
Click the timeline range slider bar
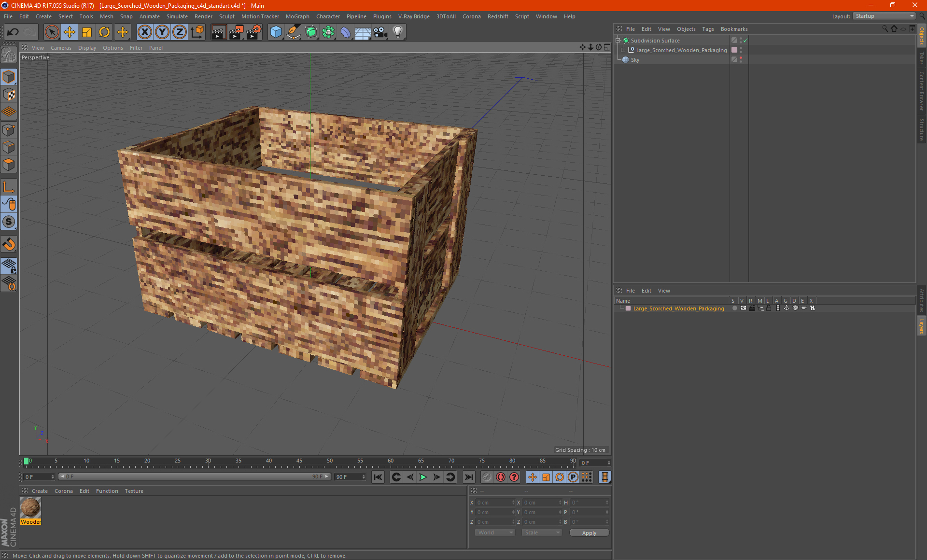coord(194,476)
